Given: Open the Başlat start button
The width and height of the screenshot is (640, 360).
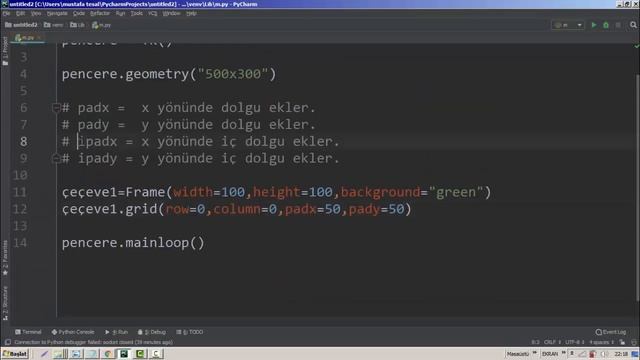Looking at the screenshot, I should (x=15, y=353).
